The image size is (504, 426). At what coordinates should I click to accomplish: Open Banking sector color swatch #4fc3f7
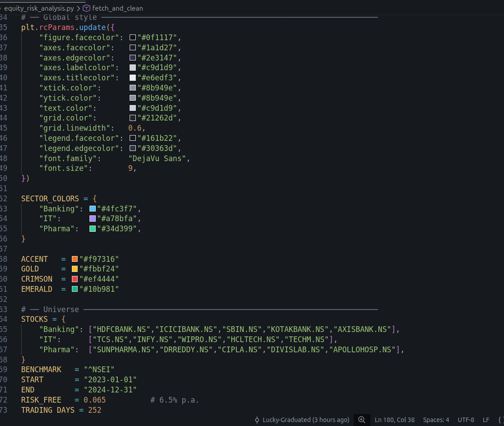click(x=93, y=209)
